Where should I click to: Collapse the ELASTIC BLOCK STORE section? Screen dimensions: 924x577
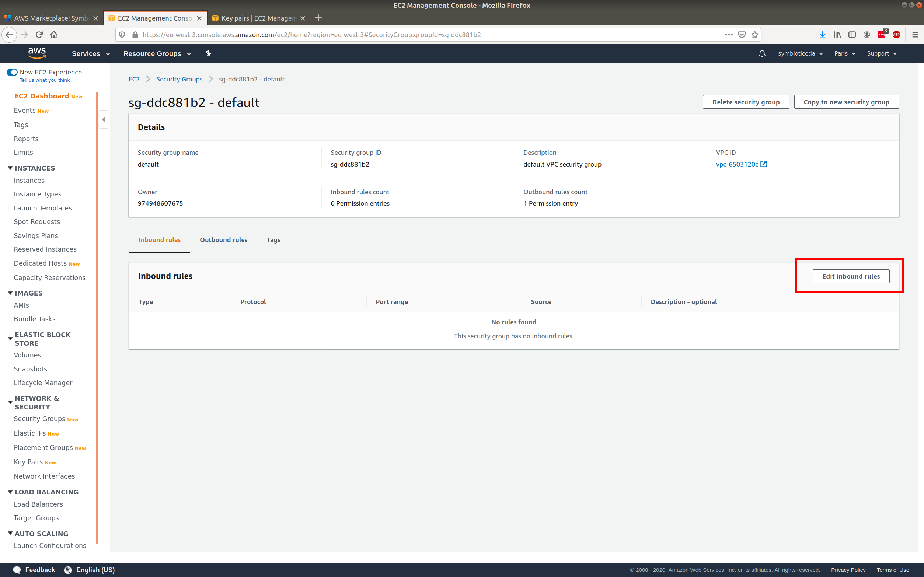tap(10, 339)
